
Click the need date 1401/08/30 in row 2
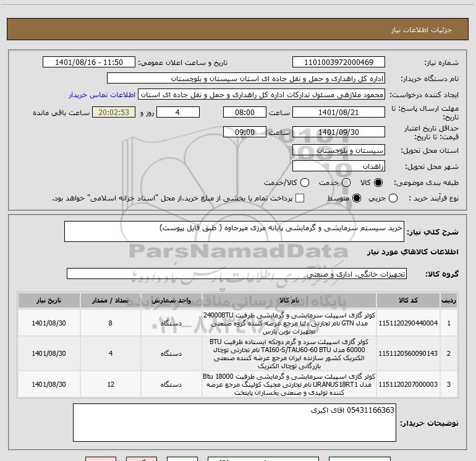coord(49,353)
